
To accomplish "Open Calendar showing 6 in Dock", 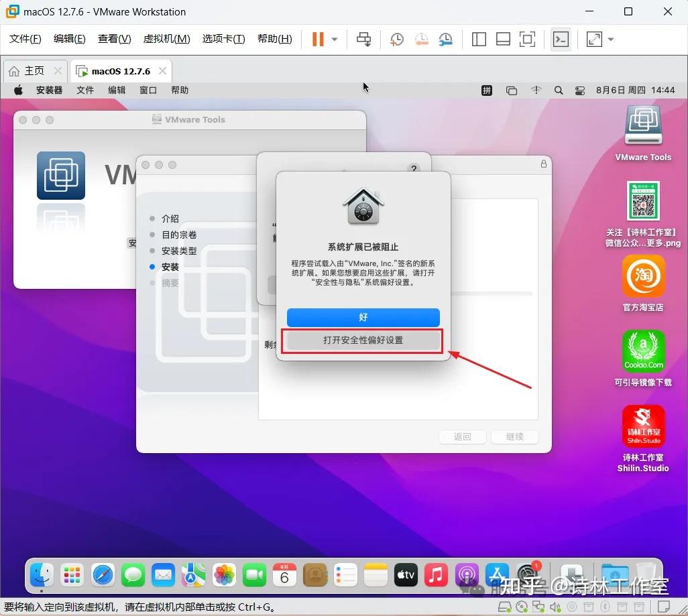I will 284,574.
